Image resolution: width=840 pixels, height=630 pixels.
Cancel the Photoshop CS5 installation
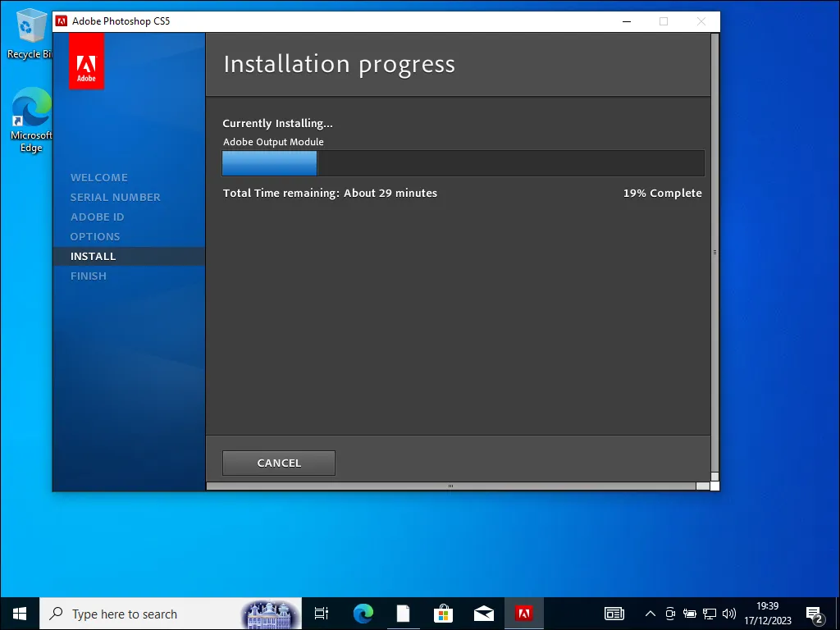coord(278,463)
